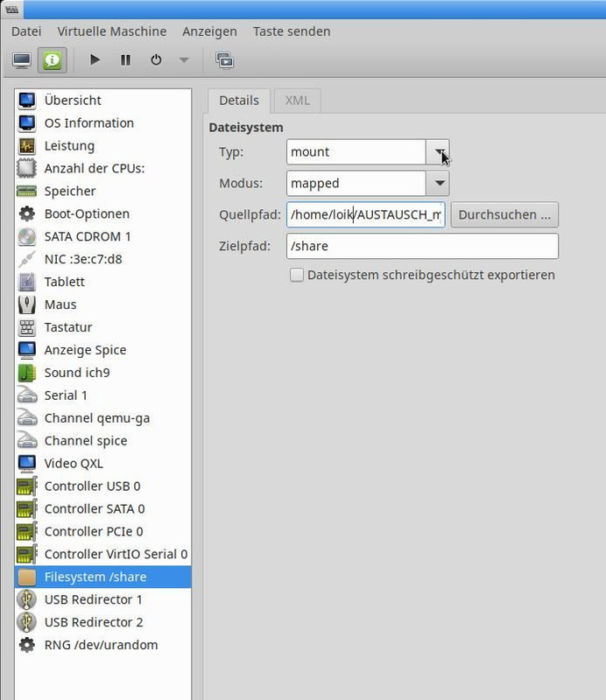Open the Anzeigen menu
The width and height of the screenshot is (606, 700).
click(x=209, y=31)
